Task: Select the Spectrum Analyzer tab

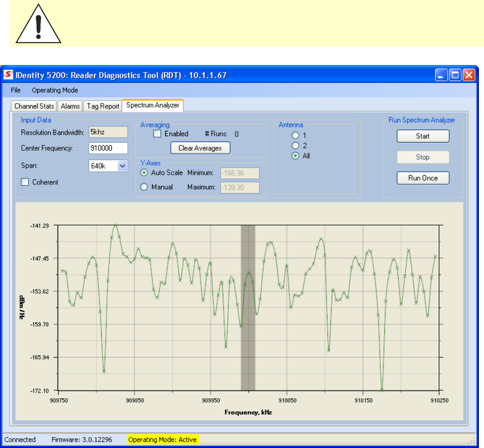Action: 153,105
